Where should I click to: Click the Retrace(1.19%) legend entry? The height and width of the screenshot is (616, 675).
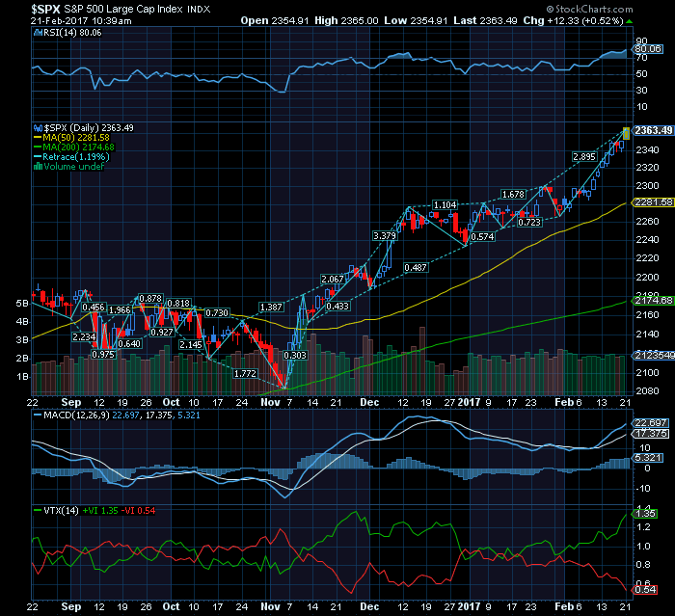click(x=71, y=157)
